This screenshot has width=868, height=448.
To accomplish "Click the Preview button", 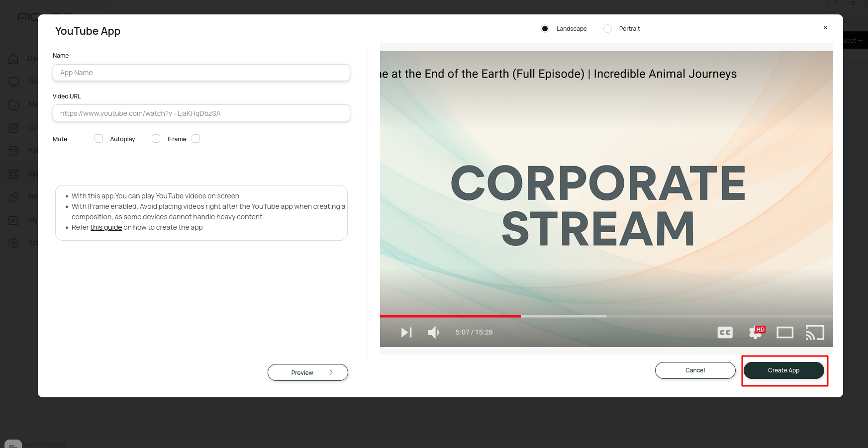I will pyautogui.click(x=307, y=372).
